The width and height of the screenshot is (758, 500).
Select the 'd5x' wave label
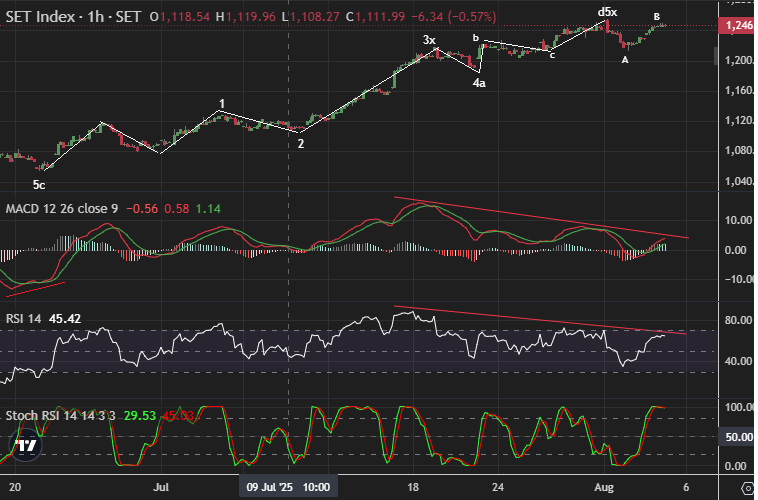pos(608,12)
